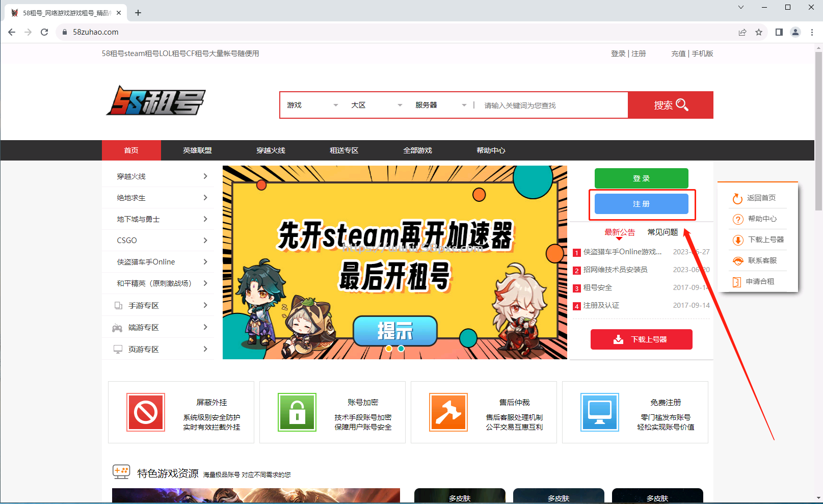
Task: Open 英雄联盟 in the navigation bar
Action: (x=198, y=150)
